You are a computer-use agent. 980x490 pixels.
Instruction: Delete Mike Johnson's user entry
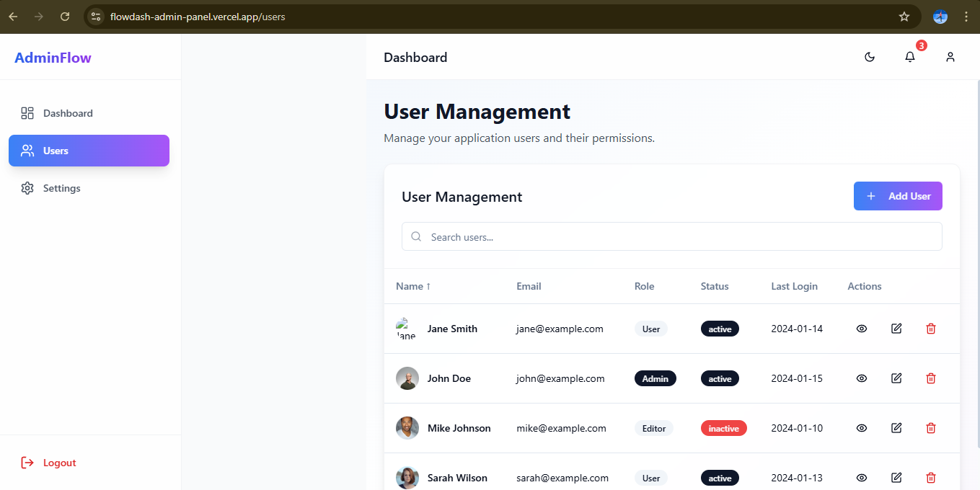point(931,428)
